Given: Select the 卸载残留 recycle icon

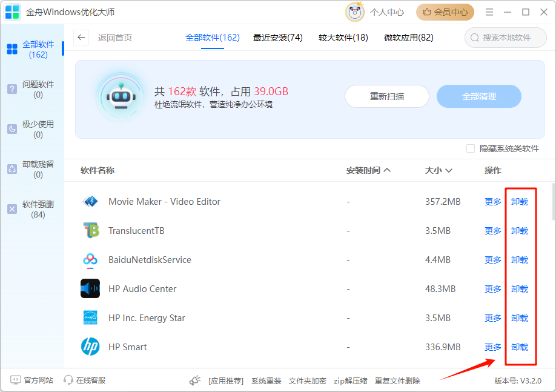Looking at the screenshot, I should pos(12,169).
